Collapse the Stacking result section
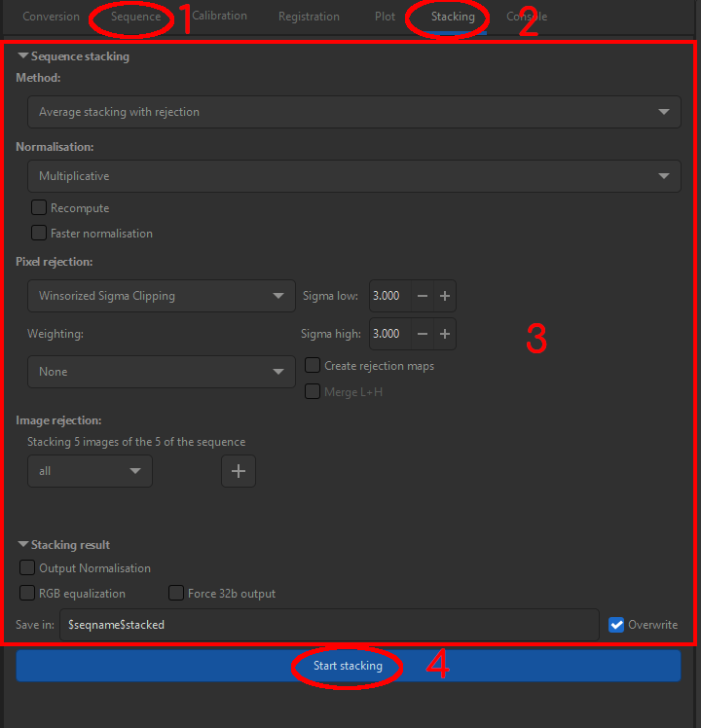The image size is (701, 728). pos(23,545)
